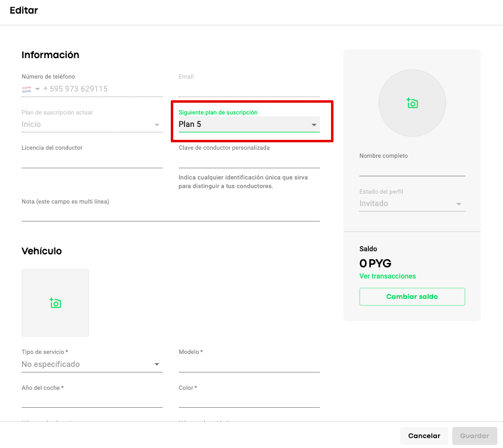
Task: Open the Plan de suscripción actual dropdown
Action: click(x=92, y=124)
